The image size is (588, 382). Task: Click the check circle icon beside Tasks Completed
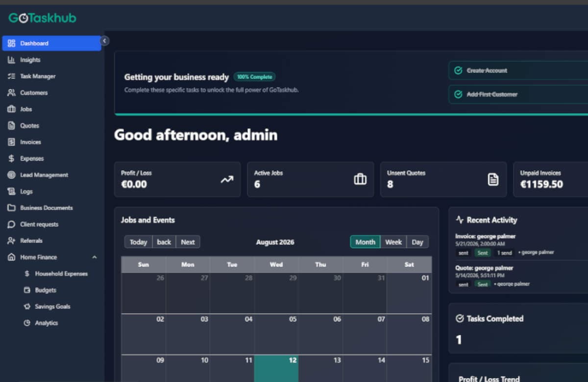[460, 319]
